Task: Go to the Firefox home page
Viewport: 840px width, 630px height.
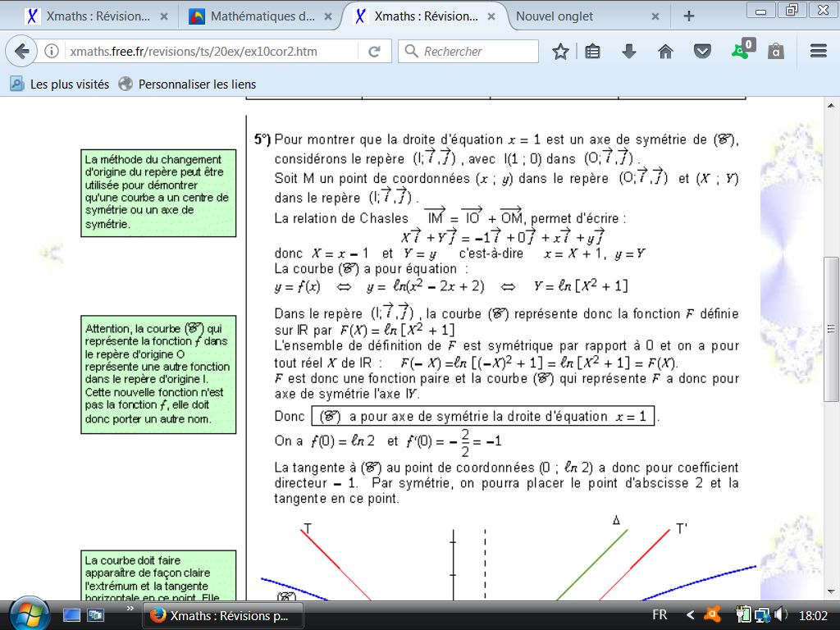Action: [665, 52]
